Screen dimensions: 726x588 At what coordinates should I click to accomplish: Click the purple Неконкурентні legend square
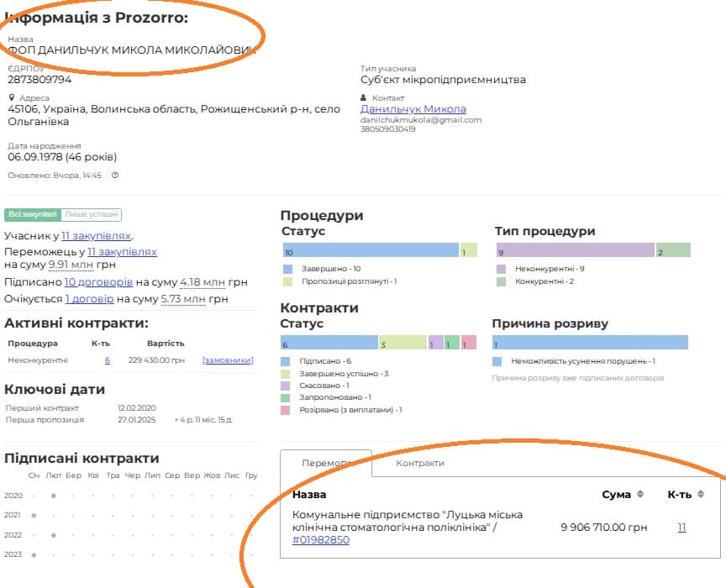point(500,269)
